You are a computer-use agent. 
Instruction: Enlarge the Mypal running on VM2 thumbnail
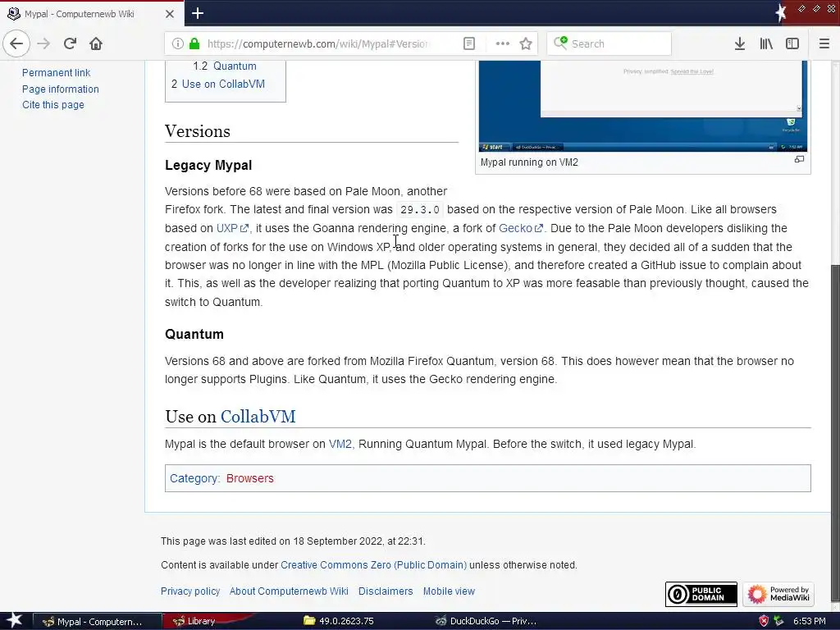click(799, 160)
